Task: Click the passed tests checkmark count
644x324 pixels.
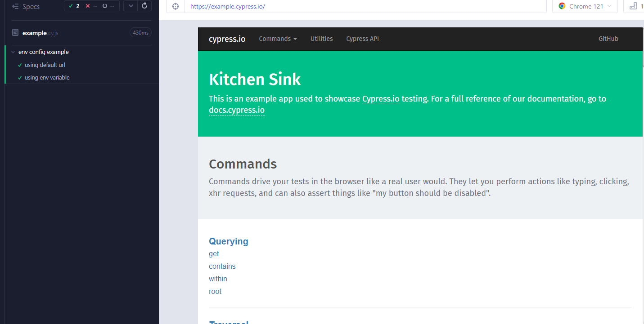Action: click(74, 6)
